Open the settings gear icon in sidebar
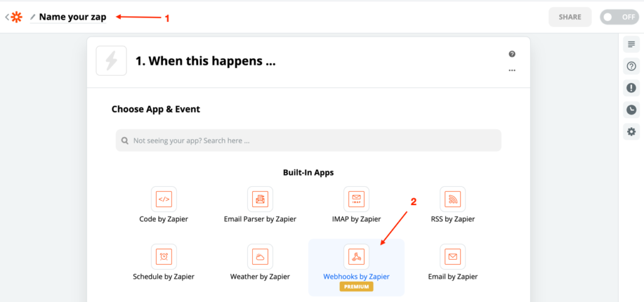This screenshot has height=302, width=644. 631,131
